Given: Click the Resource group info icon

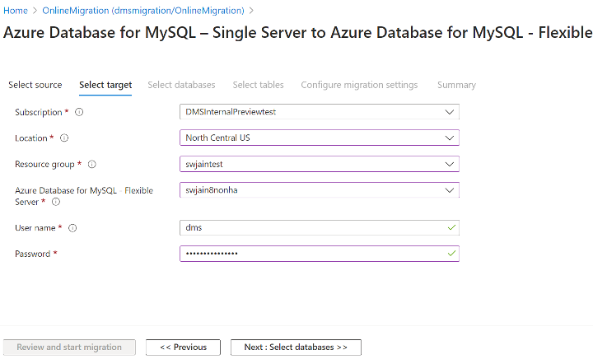Looking at the screenshot, I should [92, 164].
